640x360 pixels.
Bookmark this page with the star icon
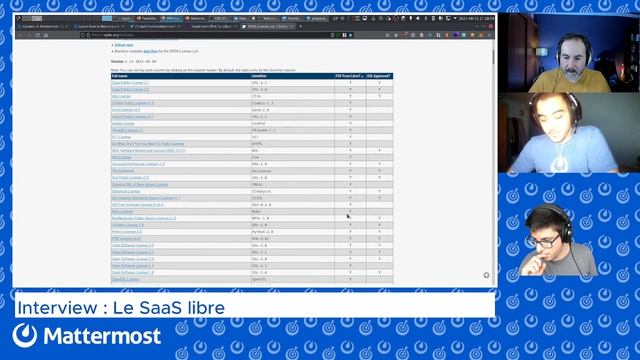(x=350, y=35)
